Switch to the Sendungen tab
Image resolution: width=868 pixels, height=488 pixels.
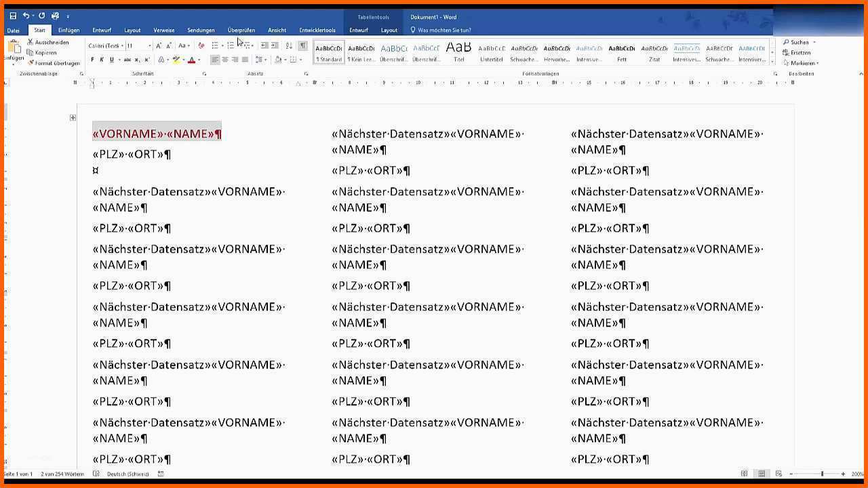coord(201,30)
